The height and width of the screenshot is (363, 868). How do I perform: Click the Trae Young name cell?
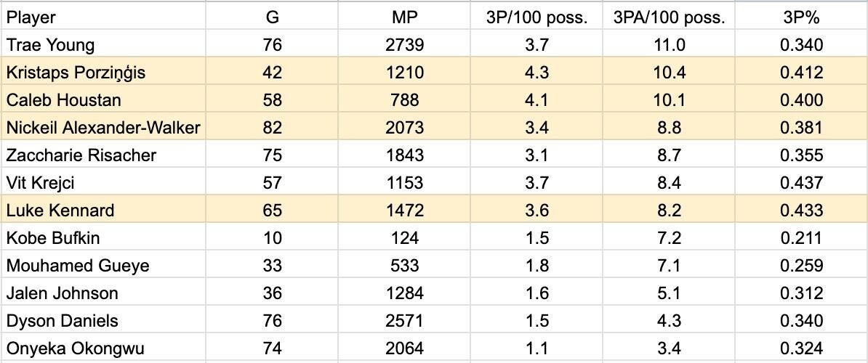[x=103, y=44]
